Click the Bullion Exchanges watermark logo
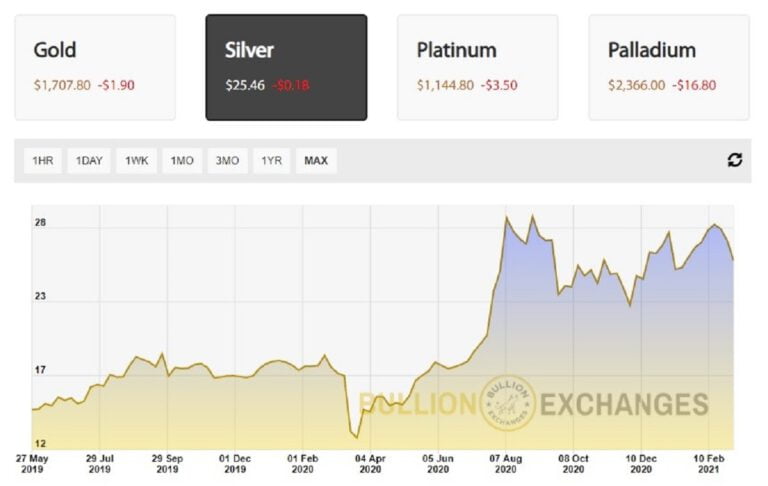The image size is (768, 486). 508,404
